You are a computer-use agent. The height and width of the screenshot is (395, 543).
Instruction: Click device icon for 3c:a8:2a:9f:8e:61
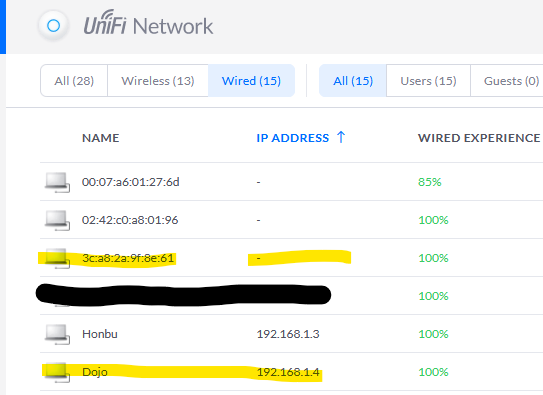[x=57, y=258]
